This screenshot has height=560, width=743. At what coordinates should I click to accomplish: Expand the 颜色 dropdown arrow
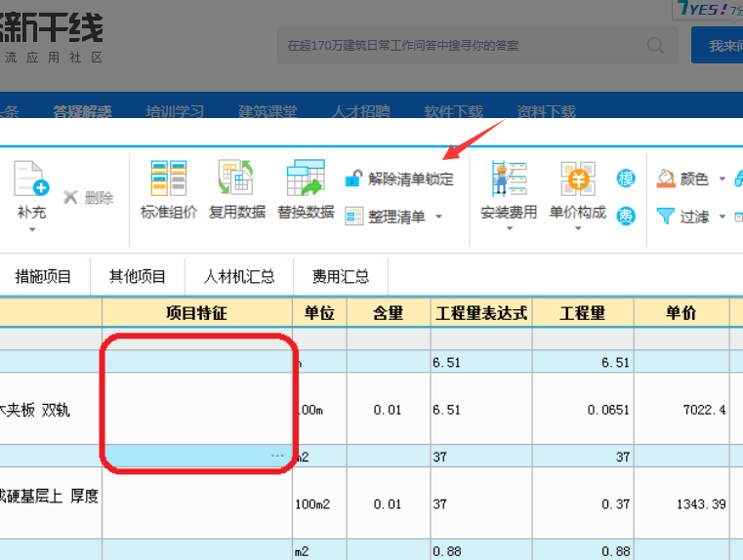tap(722, 179)
